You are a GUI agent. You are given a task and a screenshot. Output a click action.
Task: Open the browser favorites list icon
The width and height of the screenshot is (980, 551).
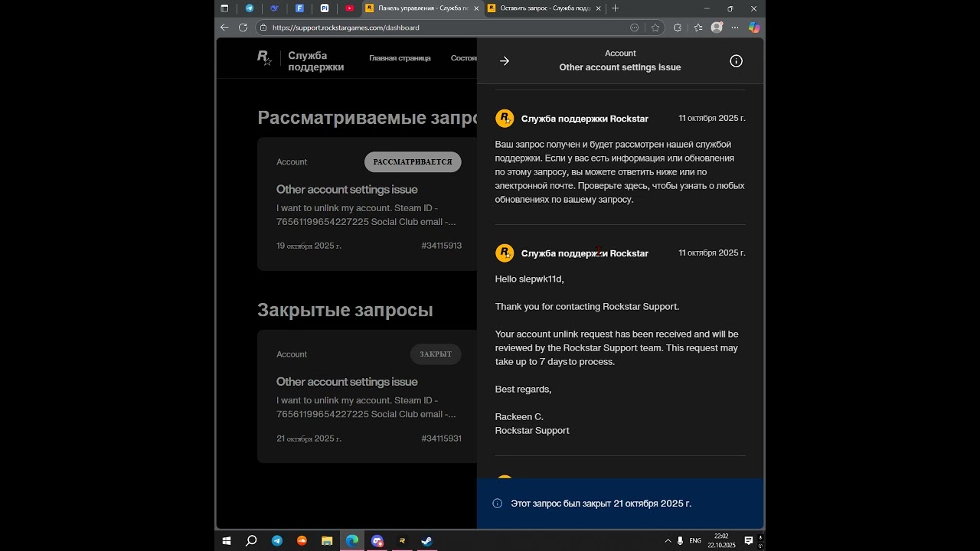(698, 28)
